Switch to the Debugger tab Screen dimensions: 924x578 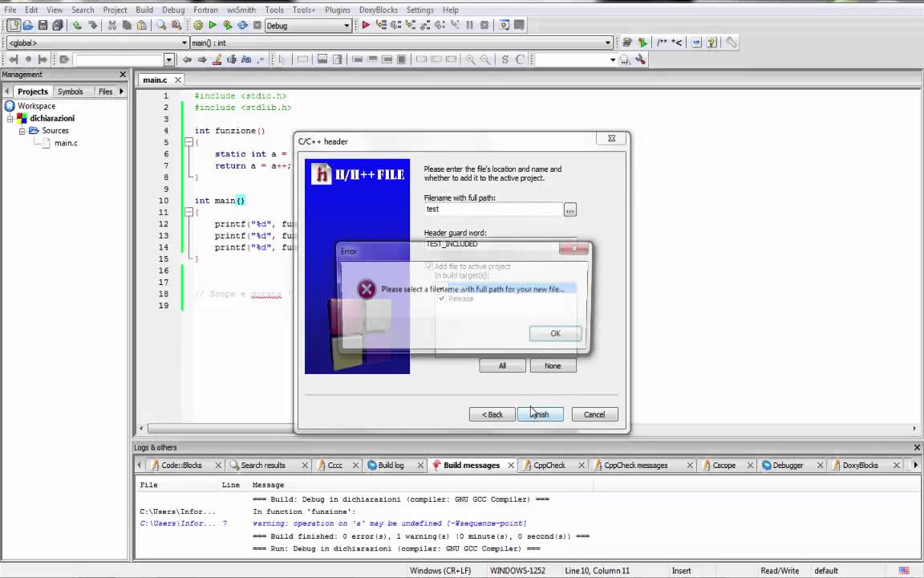click(788, 466)
